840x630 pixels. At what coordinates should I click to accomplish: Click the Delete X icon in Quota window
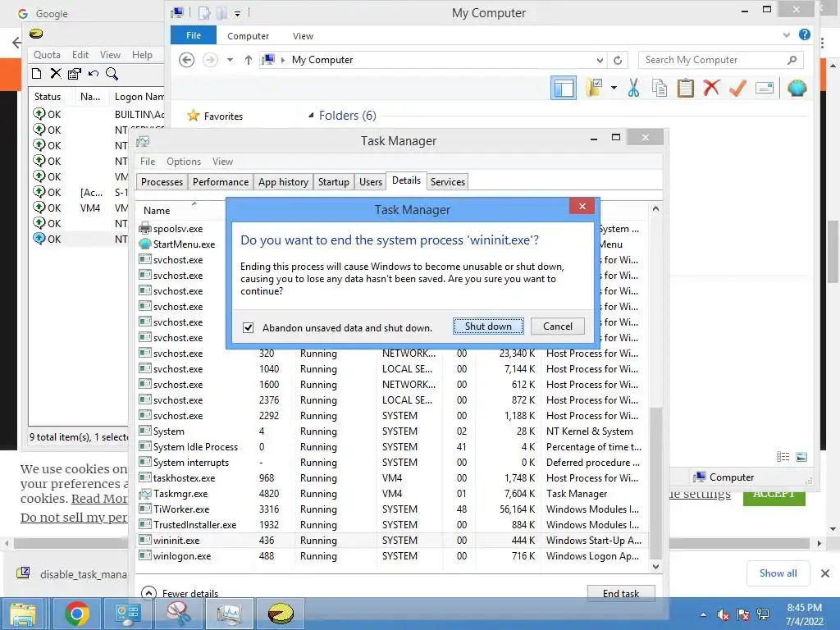tap(56, 73)
